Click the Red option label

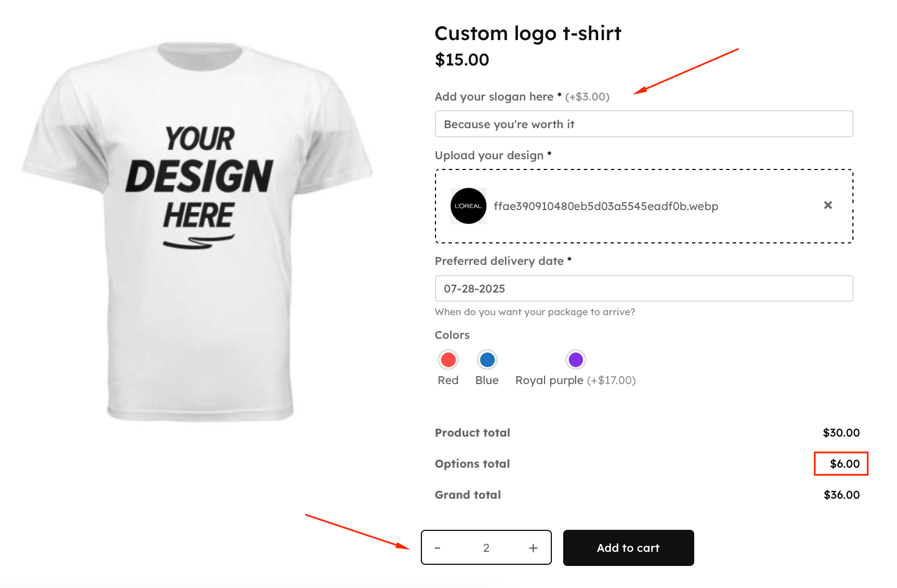coord(448,380)
